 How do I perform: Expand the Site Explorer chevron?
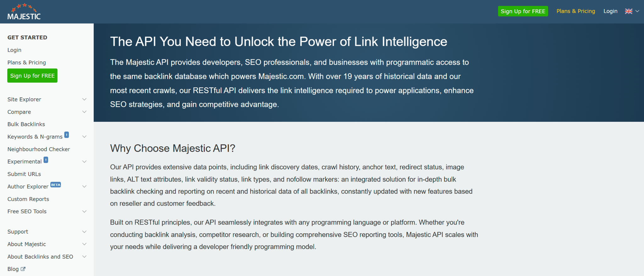84,99
